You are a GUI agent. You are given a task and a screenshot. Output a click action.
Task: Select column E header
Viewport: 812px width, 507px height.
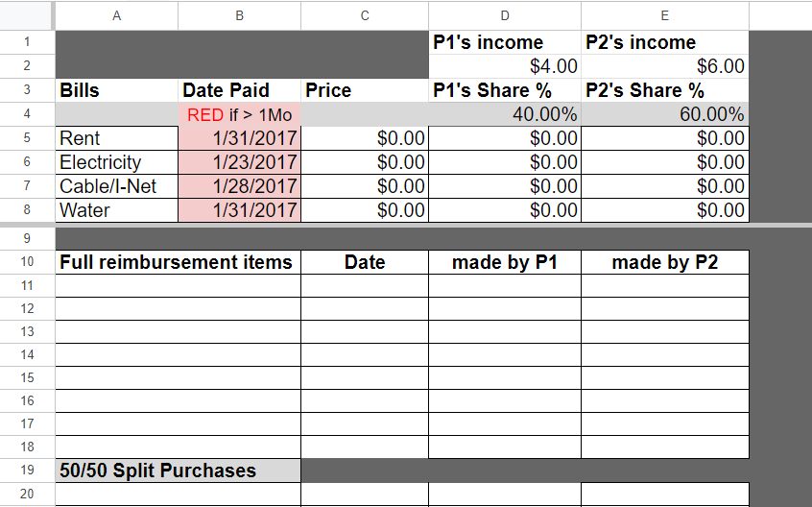pyautogui.click(x=664, y=14)
